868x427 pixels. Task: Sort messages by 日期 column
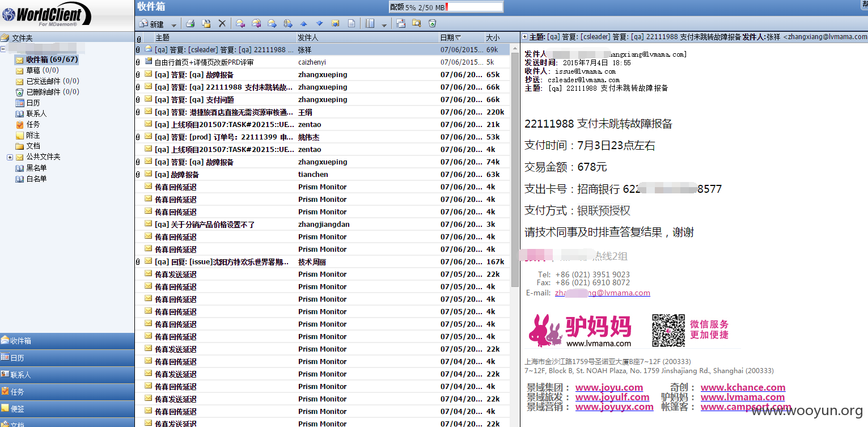tap(451, 37)
